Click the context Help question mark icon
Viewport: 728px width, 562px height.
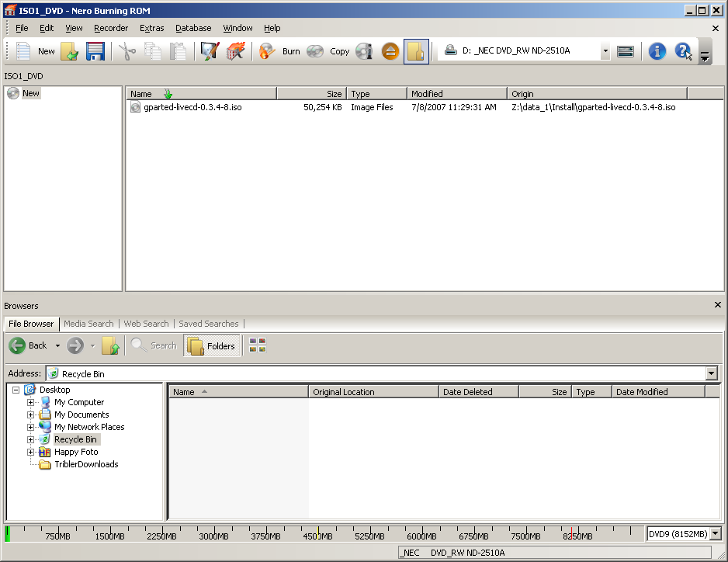click(x=684, y=51)
